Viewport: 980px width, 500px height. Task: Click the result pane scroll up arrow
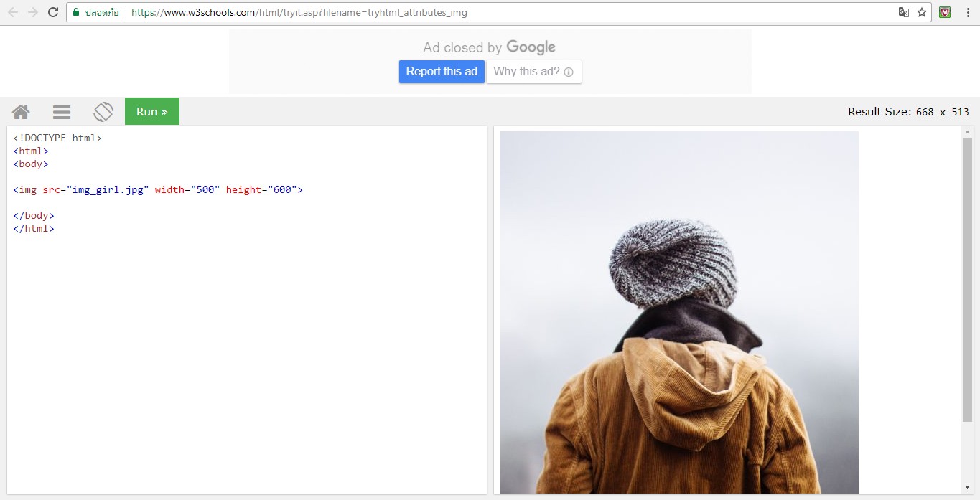coord(967,132)
